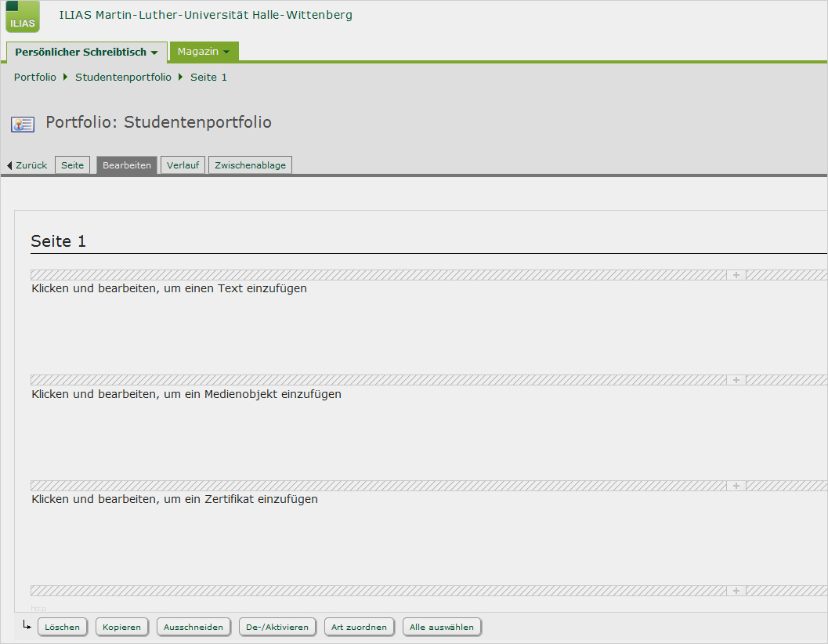Click the cursor arrow icon near the action buttons
Screen dimensions: 828x644
click(27, 627)
